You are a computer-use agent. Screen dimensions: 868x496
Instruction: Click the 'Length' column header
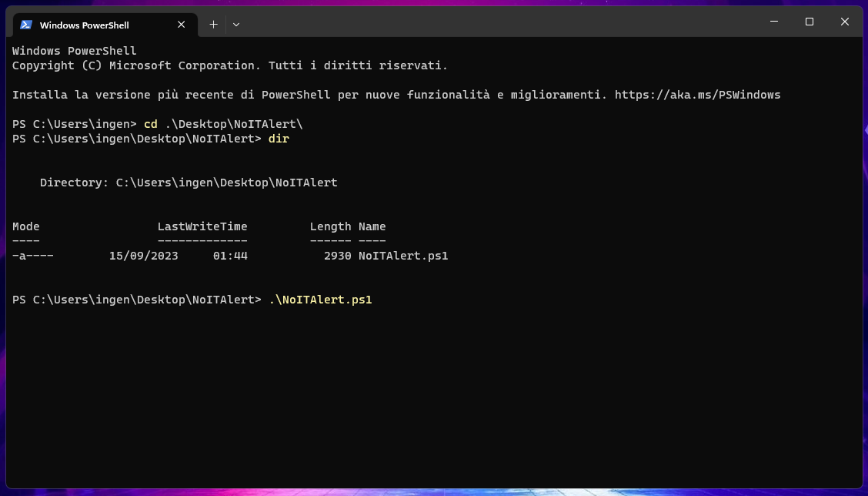point(330,226)
